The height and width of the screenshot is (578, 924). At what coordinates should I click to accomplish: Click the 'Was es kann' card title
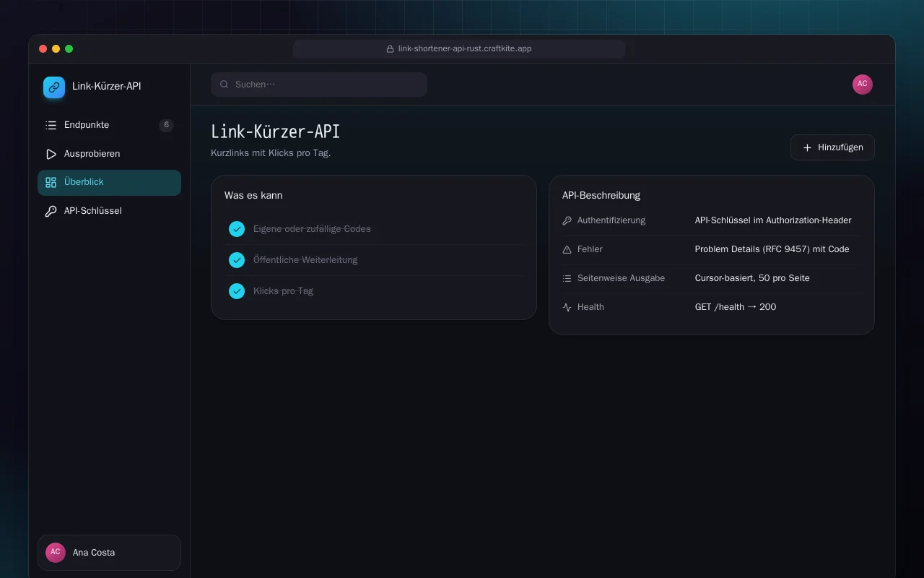tap(253, 195)
